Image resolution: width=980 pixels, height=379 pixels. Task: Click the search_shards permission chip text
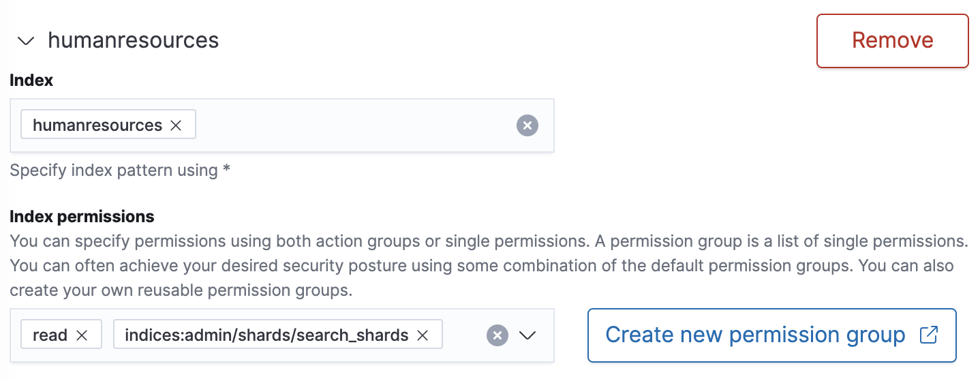[266, 335]
